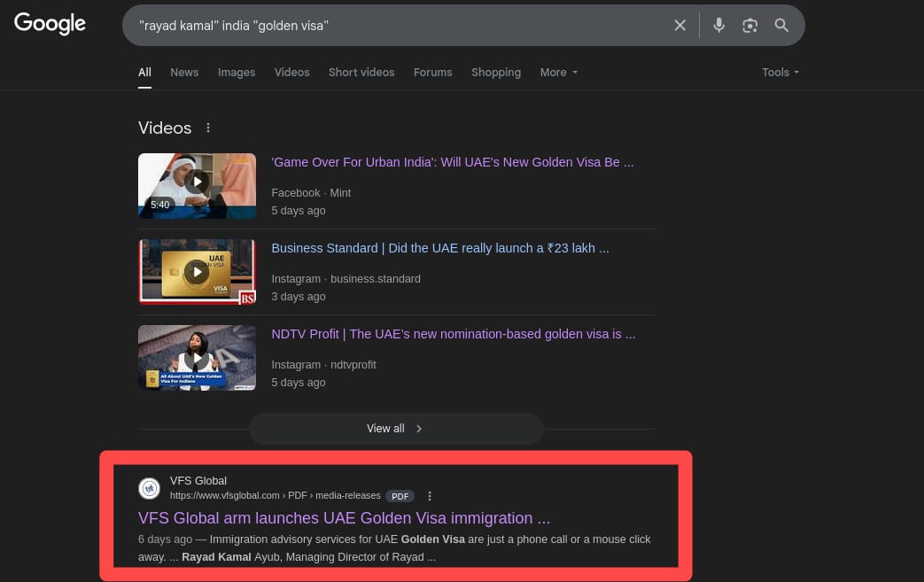
Task: Open Business Standard ₹23 lakh video link
Action: click(x=440, y=248)
